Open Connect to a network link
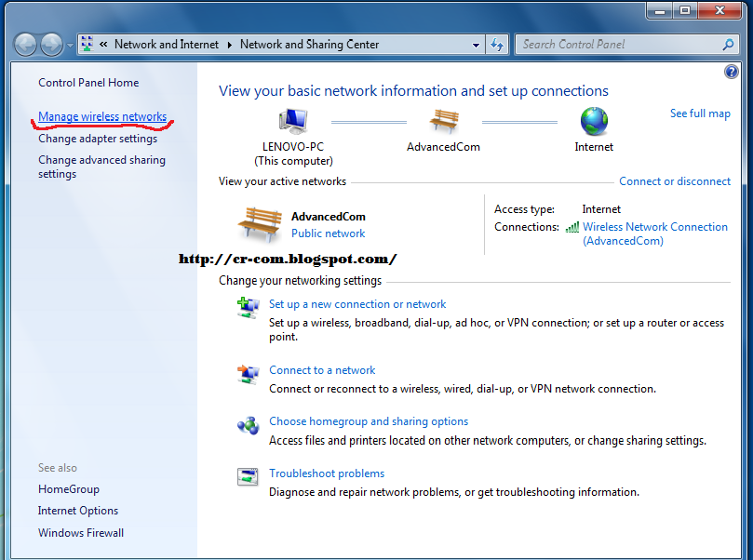 pyautogui.click(x=322, y=370)
